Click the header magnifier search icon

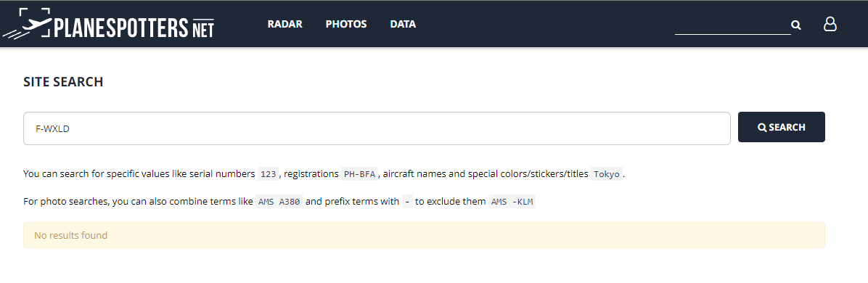(x=796, y=25)
